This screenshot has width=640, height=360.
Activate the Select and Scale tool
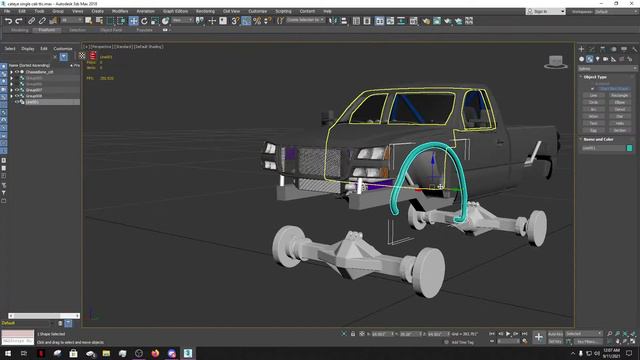(x=155, y=21)
